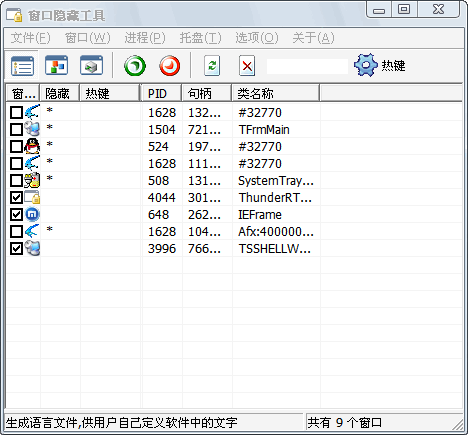Sort by the 类名称 column header

(x=275, y=93)
